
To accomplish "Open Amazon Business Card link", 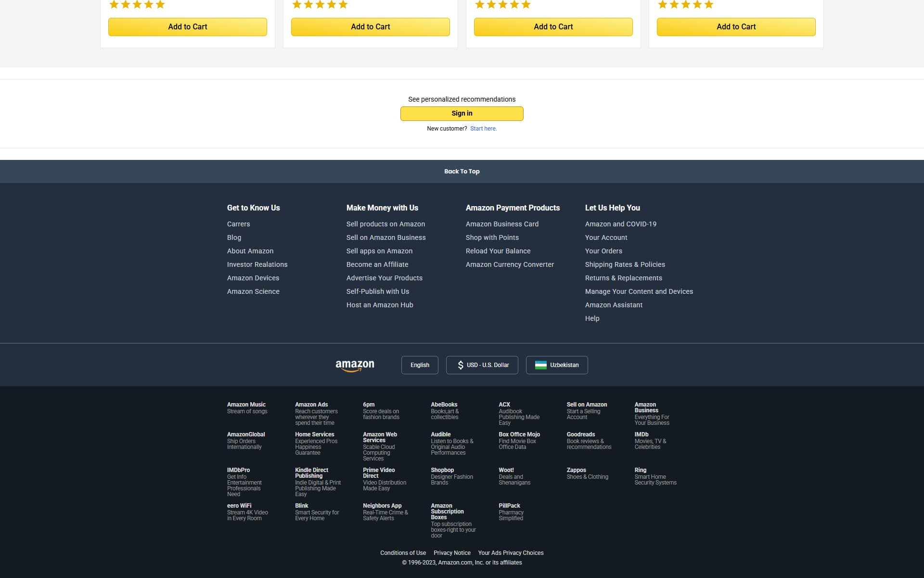I will (x=502, y=224).
